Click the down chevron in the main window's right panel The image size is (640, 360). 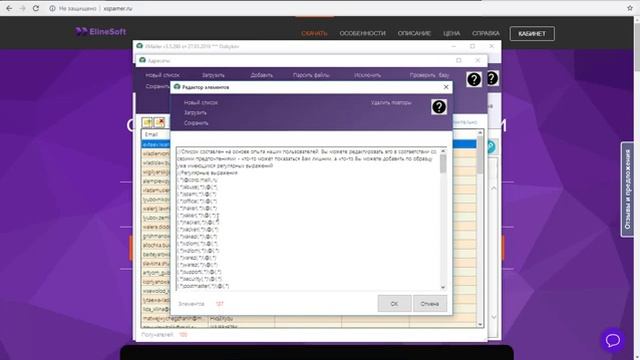[493, 317]
